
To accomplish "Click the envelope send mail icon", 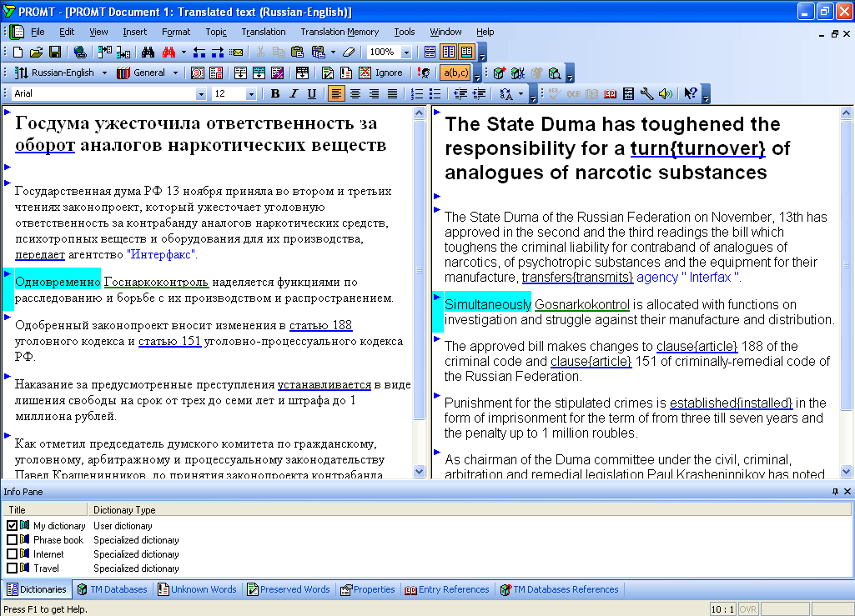I will tap(236, 53).
